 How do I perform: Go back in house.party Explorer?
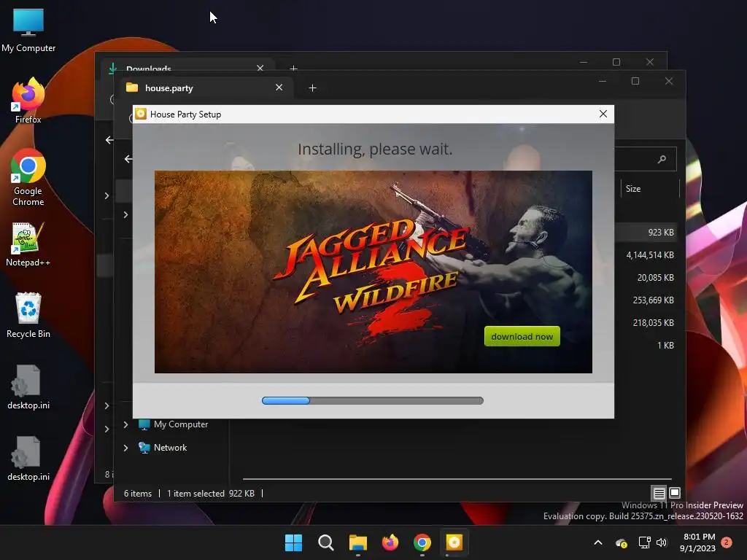128,159
